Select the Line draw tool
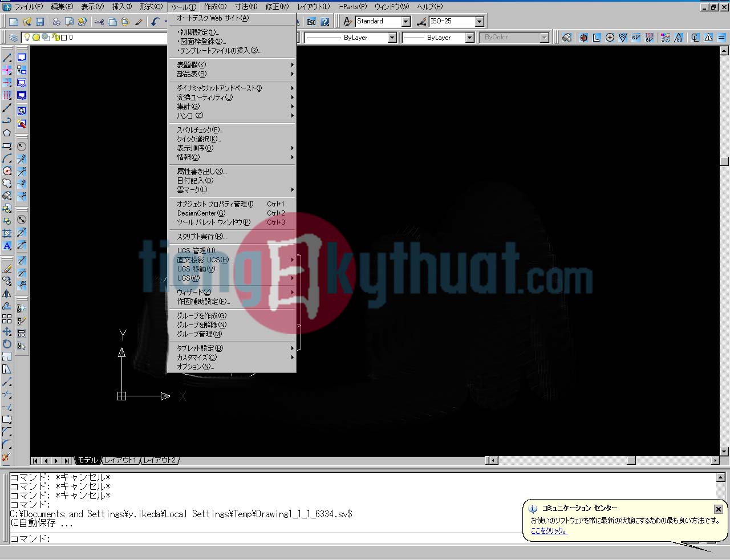 point(7,58)
